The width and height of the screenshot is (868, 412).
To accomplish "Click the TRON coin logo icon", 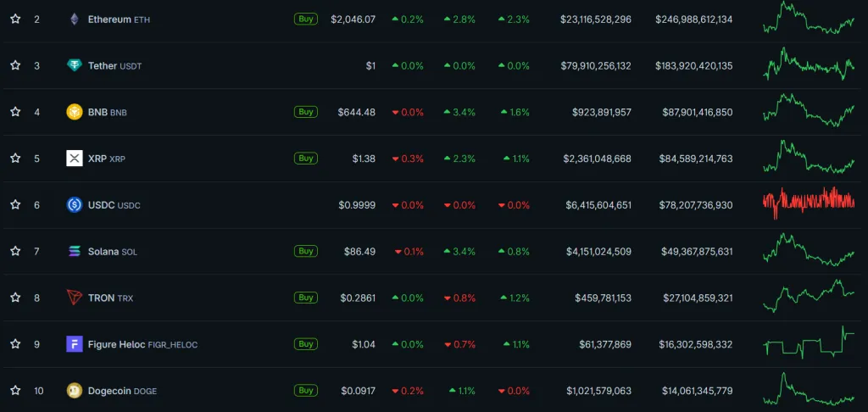I will click(74, 298).
